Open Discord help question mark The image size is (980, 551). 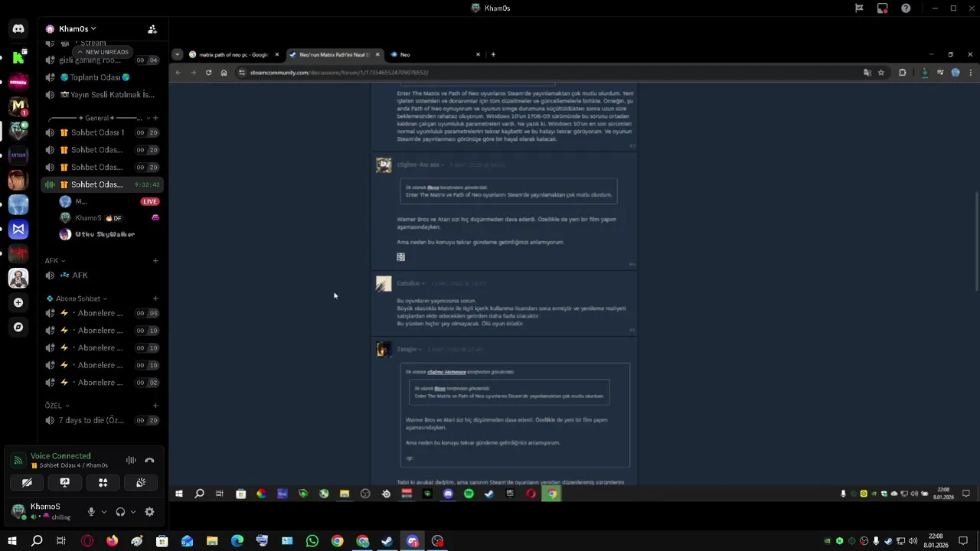906,8
